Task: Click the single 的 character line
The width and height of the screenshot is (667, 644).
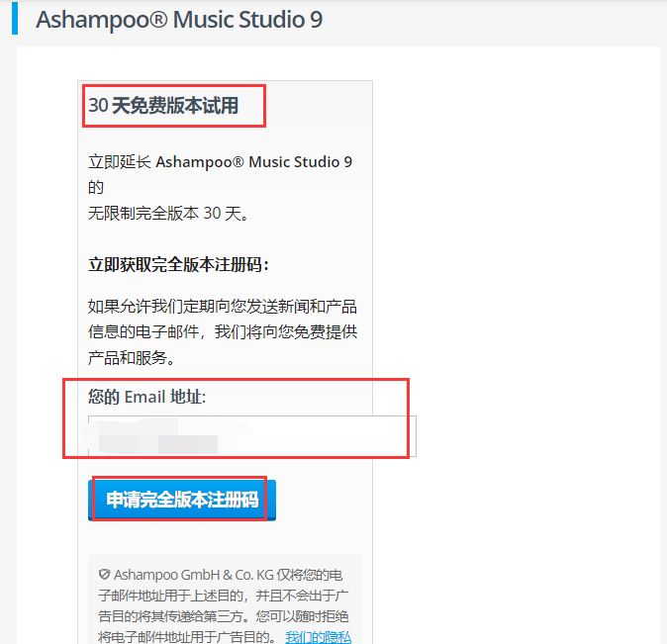Action: click(96, 188)
